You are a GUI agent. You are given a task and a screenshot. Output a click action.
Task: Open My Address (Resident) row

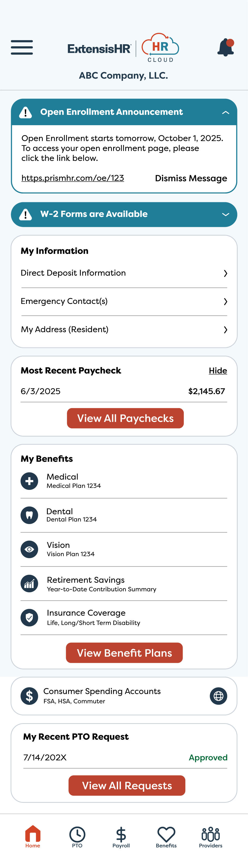[x=124, y=330]
